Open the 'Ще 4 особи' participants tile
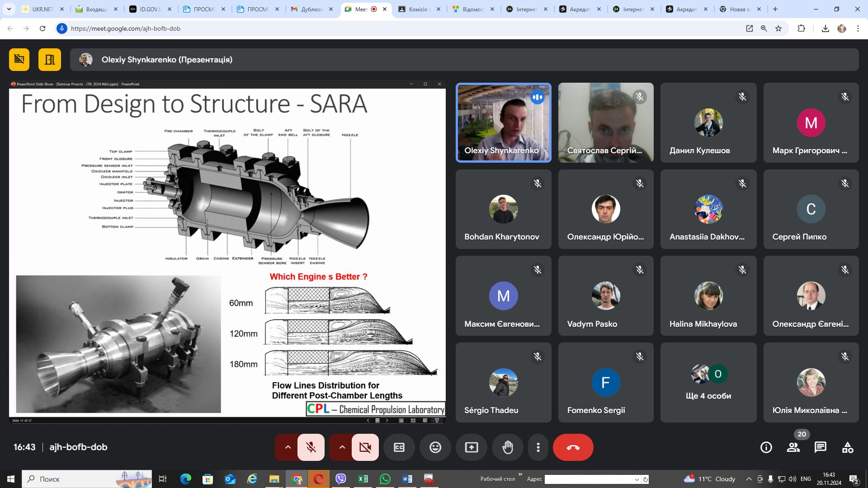Image resolution: width=868 pixels, height=488 pixels. tap(708, 382)
